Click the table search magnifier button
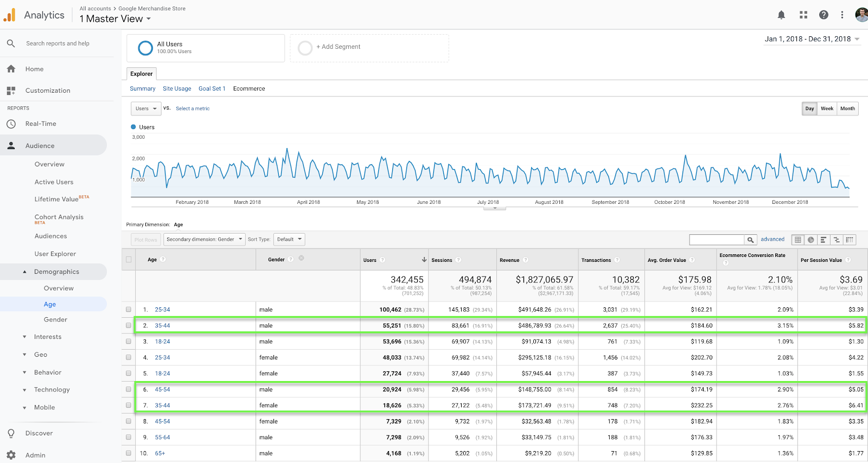Viewport: 868px width, 463px height. click(750, 240)
